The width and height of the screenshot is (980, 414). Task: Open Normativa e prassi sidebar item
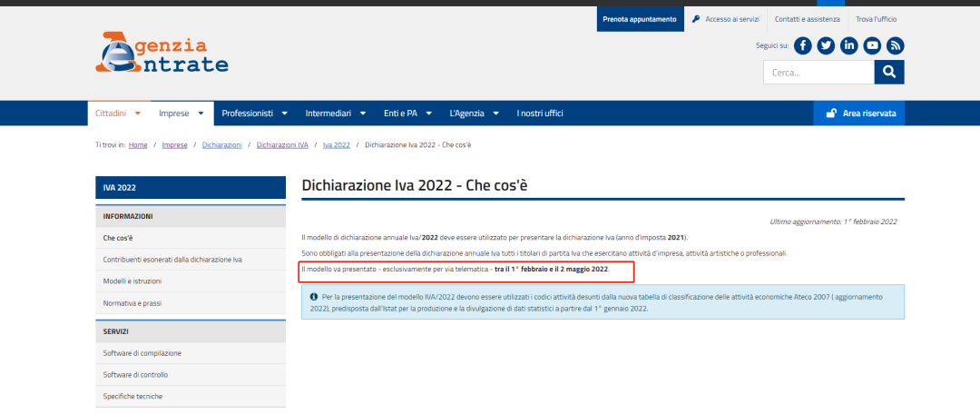click(x=191, y=303)
